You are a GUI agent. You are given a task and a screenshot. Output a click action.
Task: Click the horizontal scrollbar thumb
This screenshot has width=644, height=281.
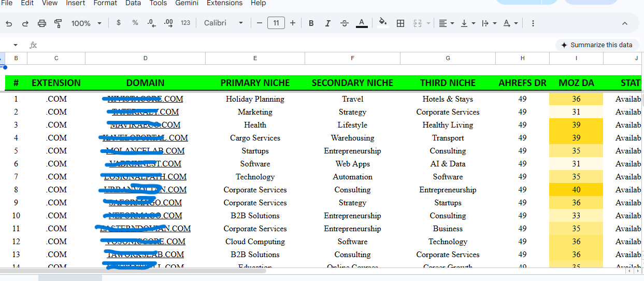click(133, 271)
